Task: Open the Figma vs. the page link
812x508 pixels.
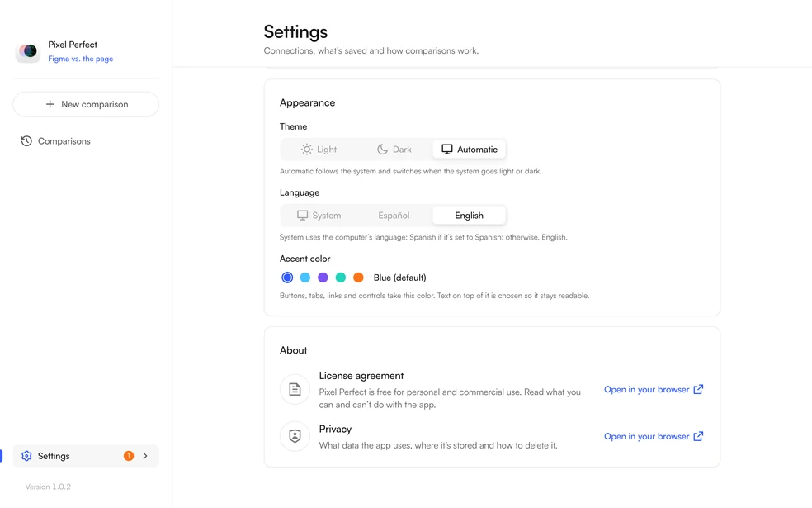Action: point(80,59)
